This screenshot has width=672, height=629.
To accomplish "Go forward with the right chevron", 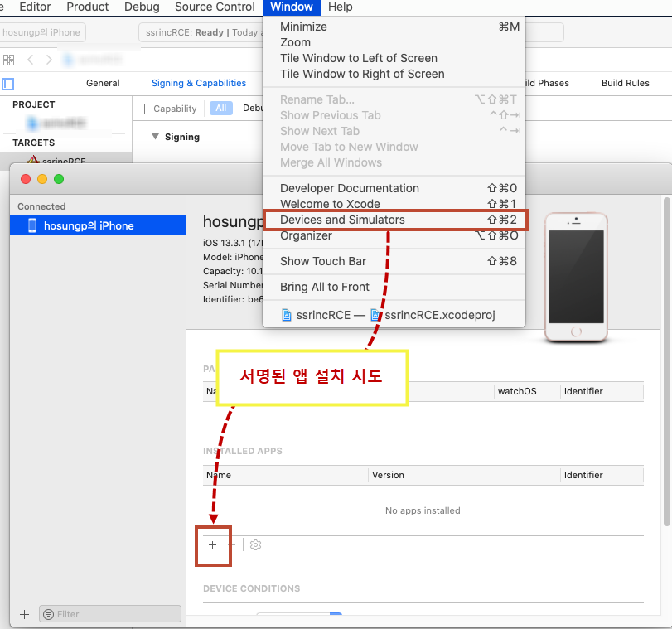I will tap(49, 60).
